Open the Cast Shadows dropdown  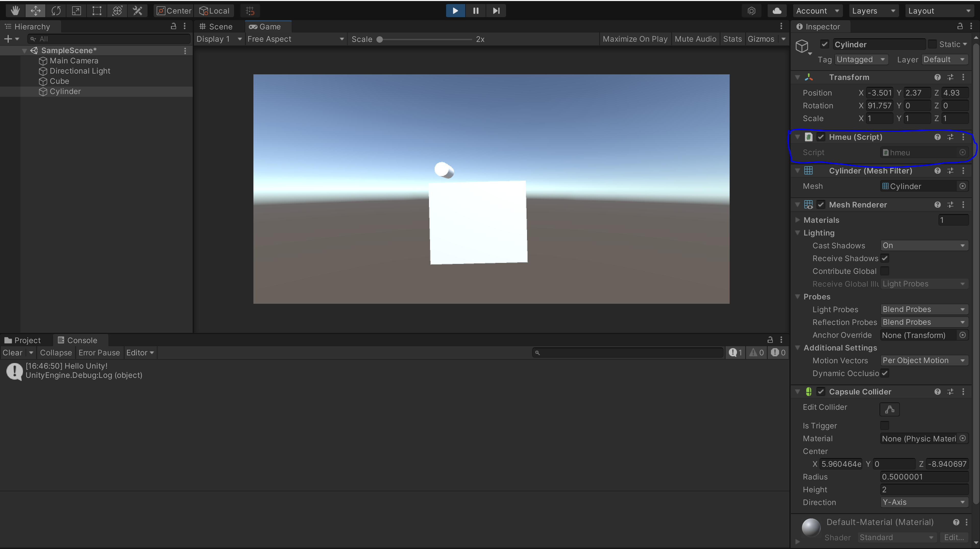(924, 246)
